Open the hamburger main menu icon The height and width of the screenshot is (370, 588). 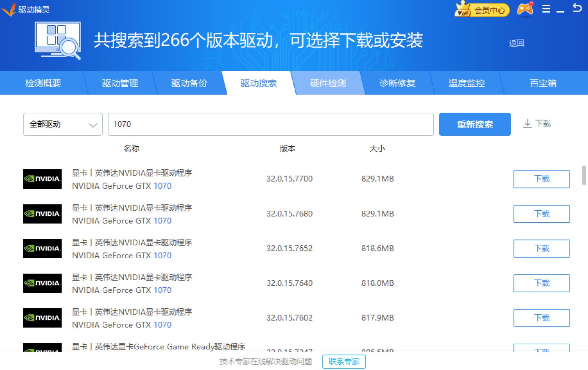pos(546,9)
